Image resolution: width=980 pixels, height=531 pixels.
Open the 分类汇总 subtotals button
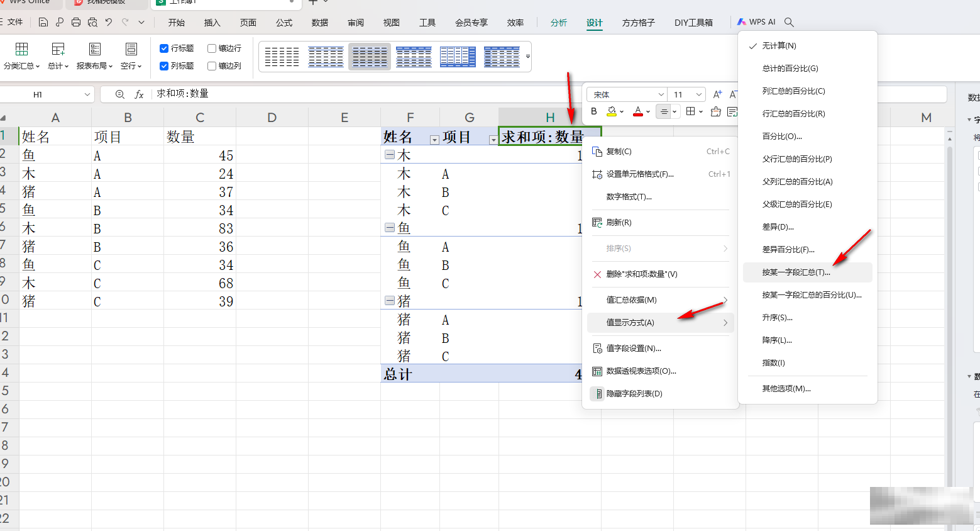click(21, 56)
